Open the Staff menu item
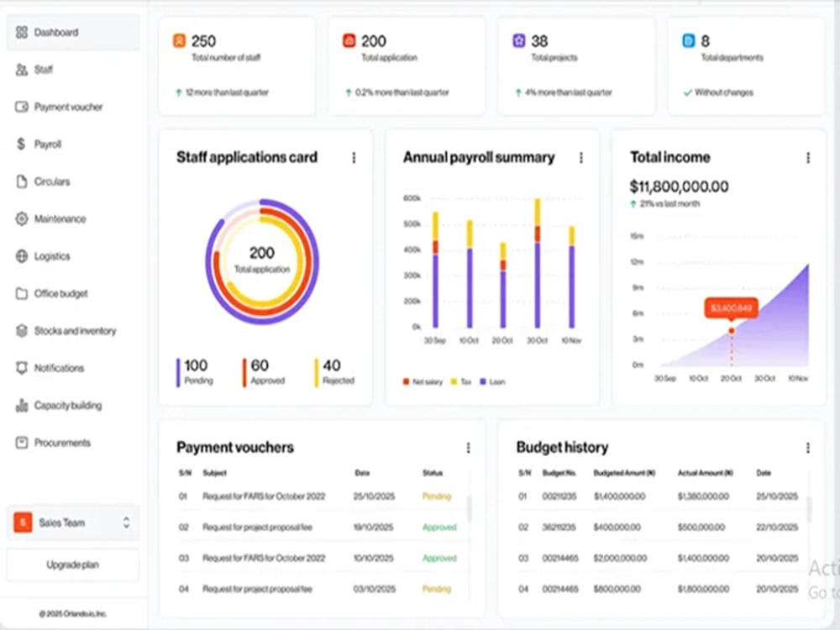840x630 pixels. click(73, 70)
